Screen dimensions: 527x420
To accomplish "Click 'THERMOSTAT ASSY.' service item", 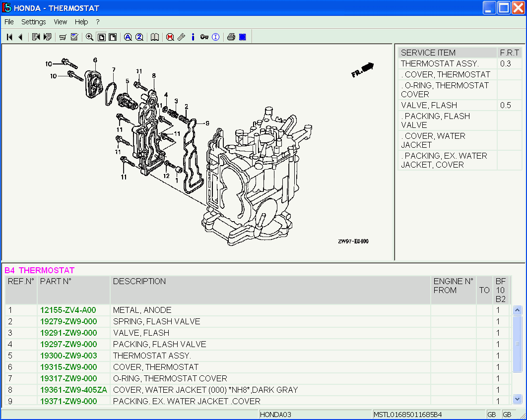I will [440, 63].
